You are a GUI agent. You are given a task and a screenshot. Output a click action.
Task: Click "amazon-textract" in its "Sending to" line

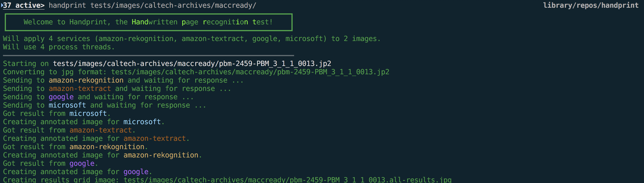tap(80, 89)
